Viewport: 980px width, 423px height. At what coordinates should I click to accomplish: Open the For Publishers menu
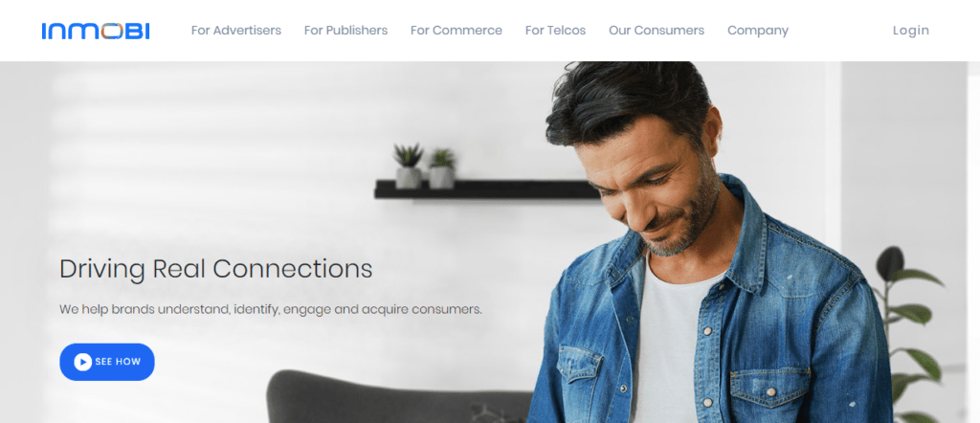pyautogui.click(x=345, y=31)
